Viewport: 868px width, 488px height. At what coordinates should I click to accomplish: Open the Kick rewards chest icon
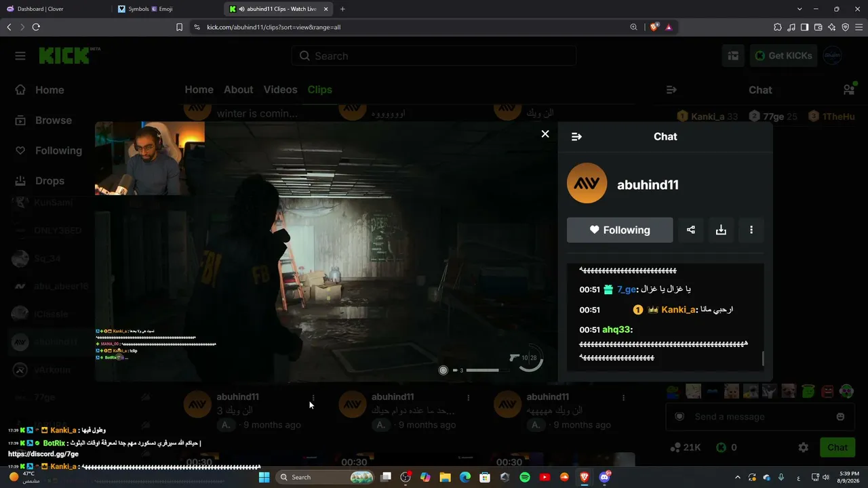pos(733,56)
